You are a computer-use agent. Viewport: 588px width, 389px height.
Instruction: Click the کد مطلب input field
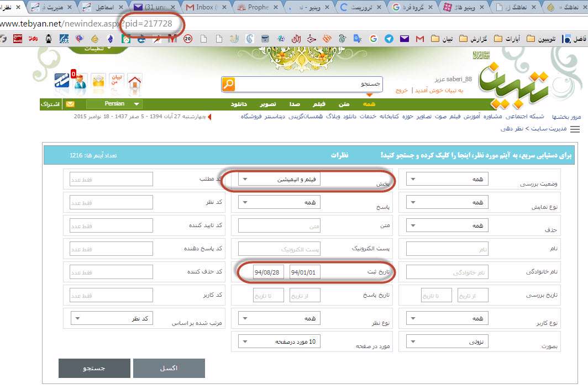point(111,180)
